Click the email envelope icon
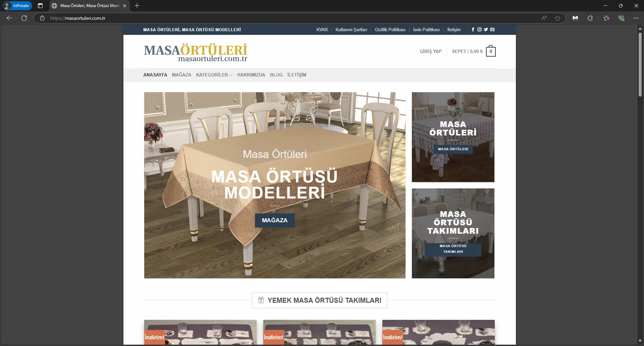 492,30
